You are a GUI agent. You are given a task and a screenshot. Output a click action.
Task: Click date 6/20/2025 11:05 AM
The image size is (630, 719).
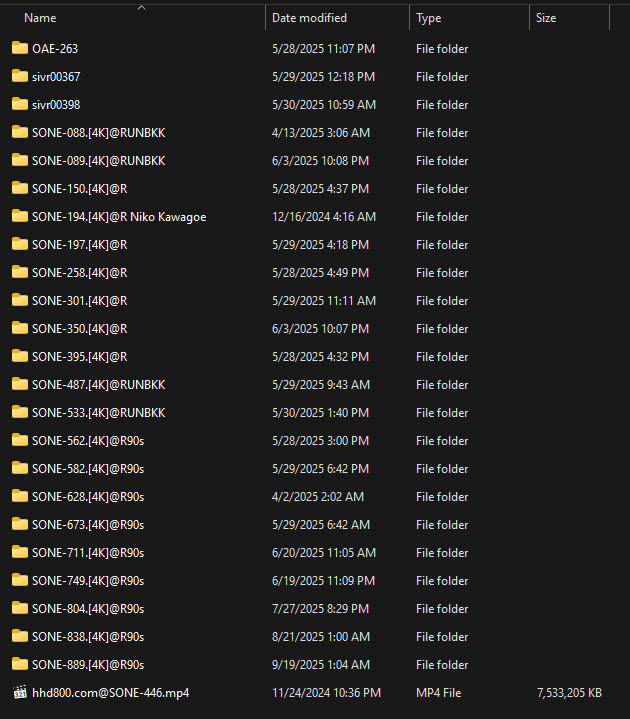324,553
